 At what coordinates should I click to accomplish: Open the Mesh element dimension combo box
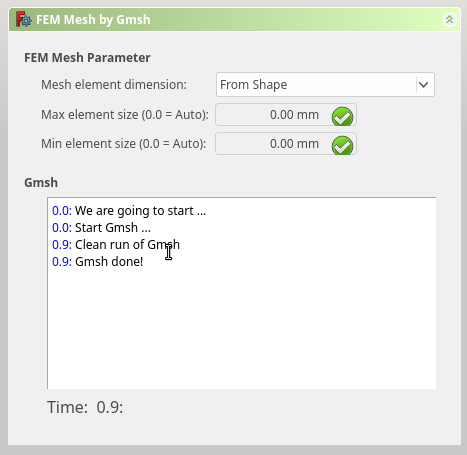[325, 85]
